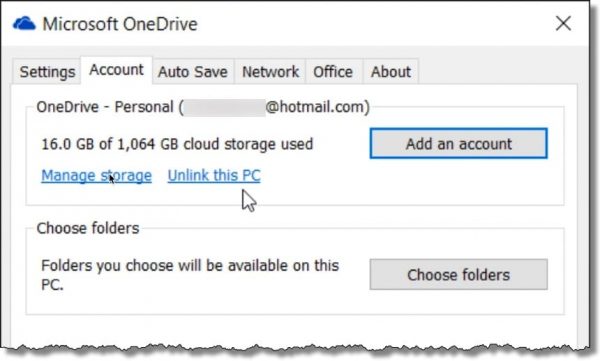Switch to the Settings tab
This screenshot has height=361, width=600.
coord(47,72)
